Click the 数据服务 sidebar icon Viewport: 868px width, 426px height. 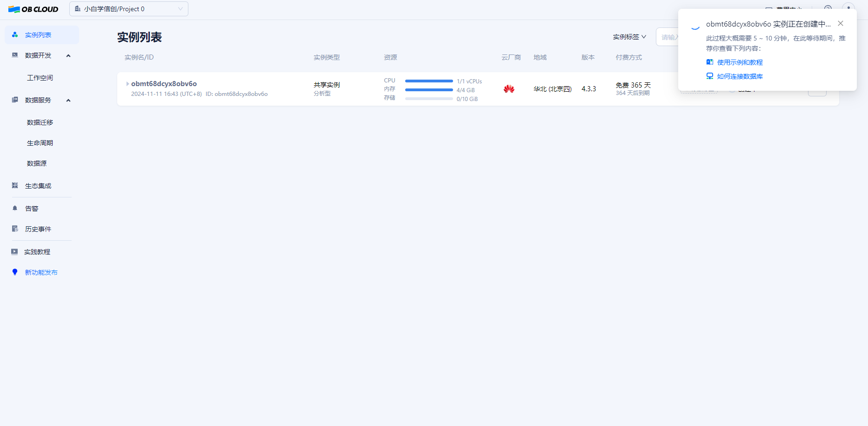(15, 100)
